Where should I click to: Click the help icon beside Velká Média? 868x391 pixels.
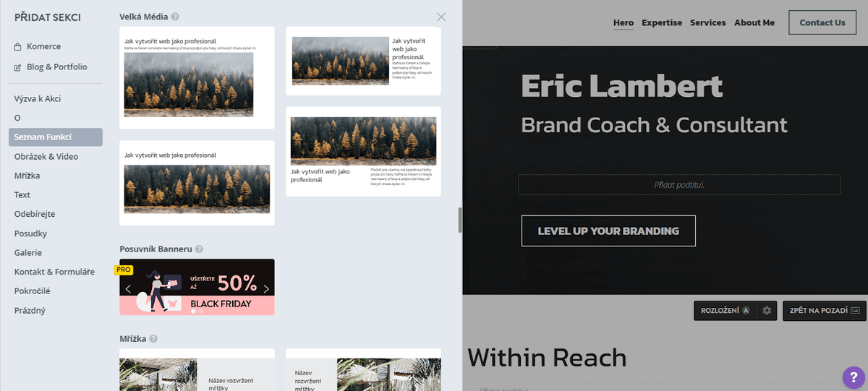(x=176, y=17)
